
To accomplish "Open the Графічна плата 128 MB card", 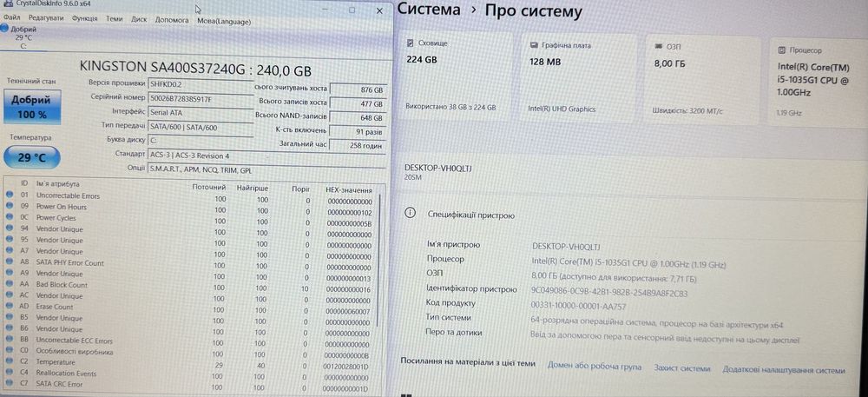I will tap(581, 79).
